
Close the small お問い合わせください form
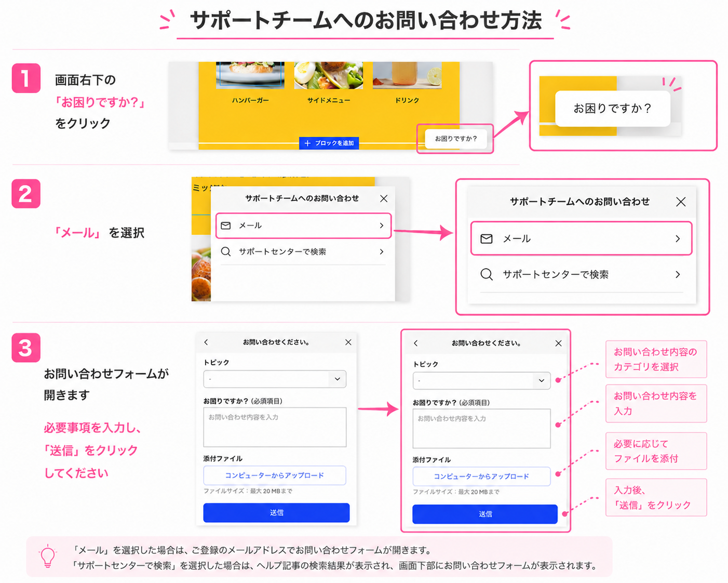pyautogui.click(x=348, y=342)
